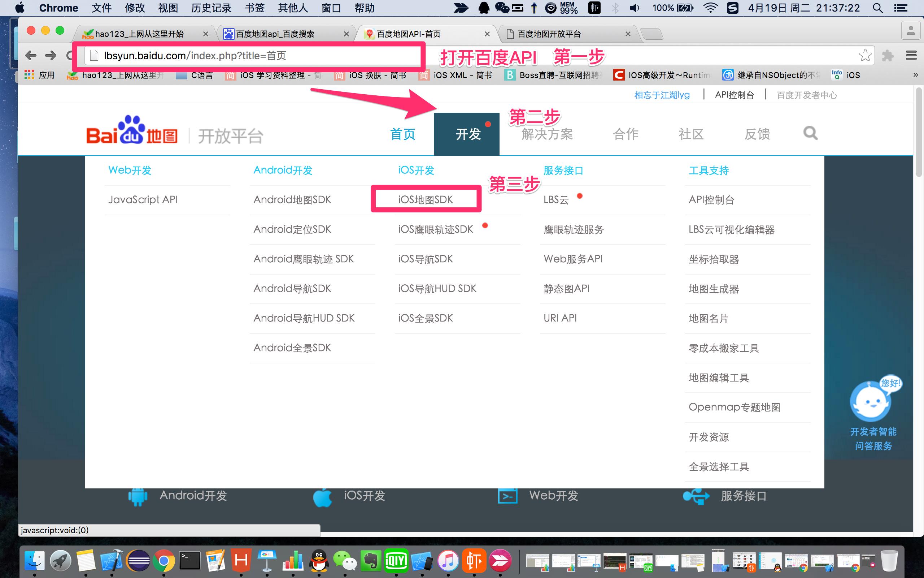Open Web服务API link
The width and height of the screenshot is (924, 578).
click(x=573, y=259)
